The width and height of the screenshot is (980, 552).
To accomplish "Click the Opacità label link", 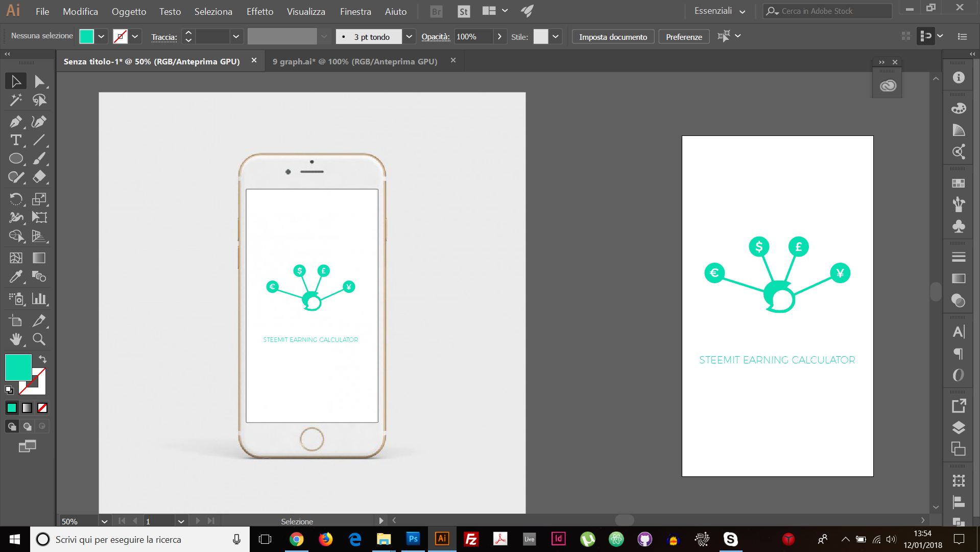I will coord(435,37).
